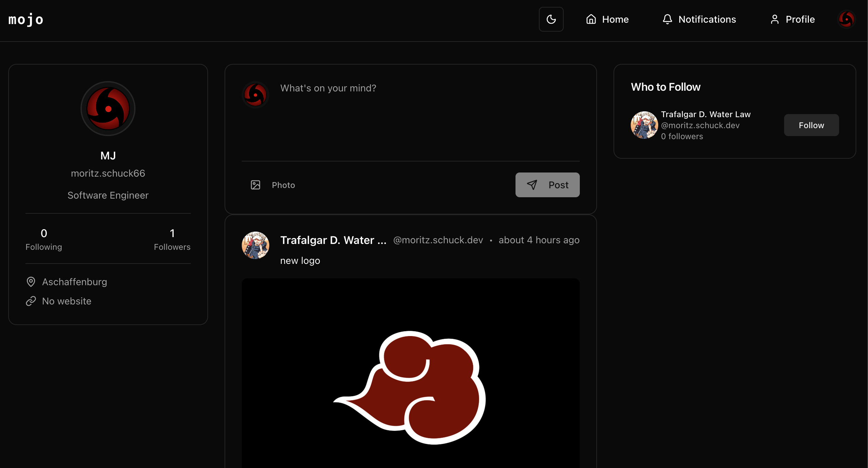868x468 pixels.
Task: Open Trafalgar's avatar in Who to Follow
Action: click(x=644, y=125)
